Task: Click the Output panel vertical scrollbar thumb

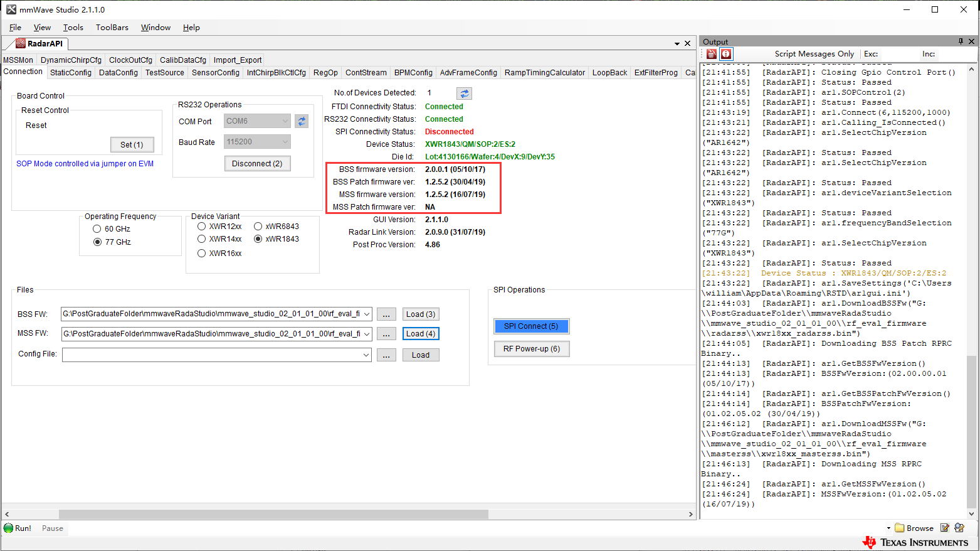Action: [971, 431]
